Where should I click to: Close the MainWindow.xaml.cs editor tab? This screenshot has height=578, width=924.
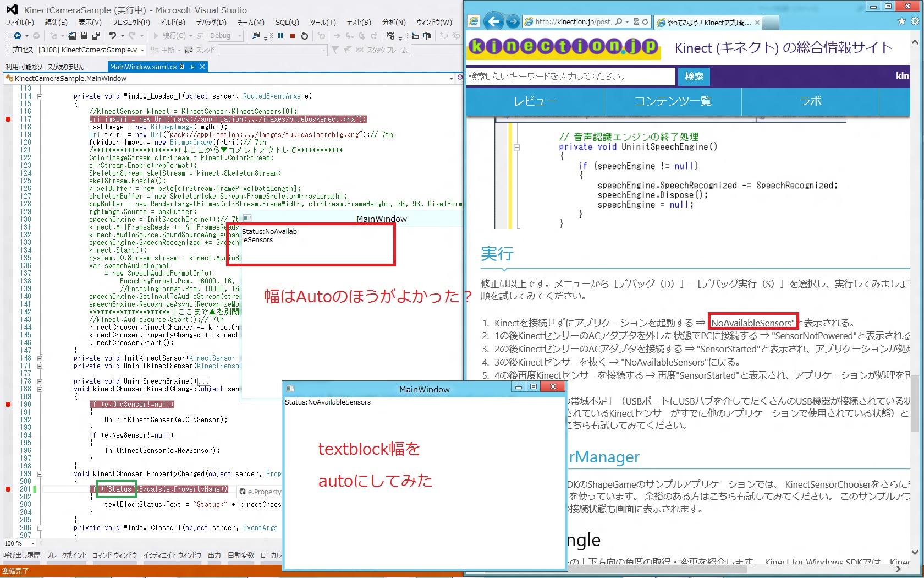pos(202,67)
